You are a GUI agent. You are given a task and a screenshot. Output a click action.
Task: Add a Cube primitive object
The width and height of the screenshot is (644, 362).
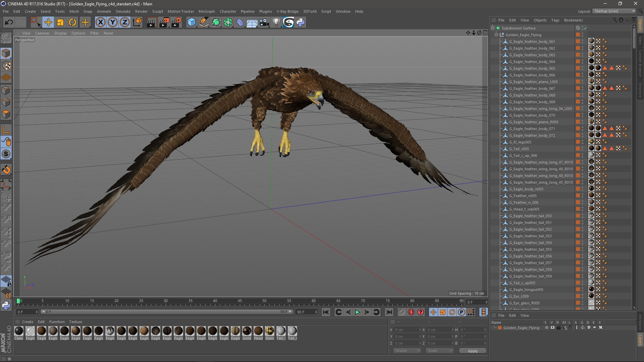(x=192, y=22)
